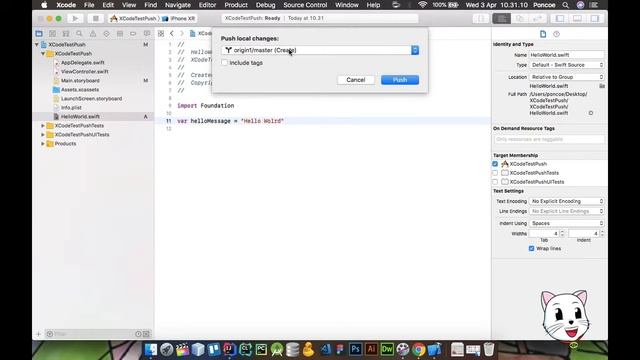Open Spotlight search in the menu bar
This screenshot has height=360, width=640.
[x=565, y=5]
